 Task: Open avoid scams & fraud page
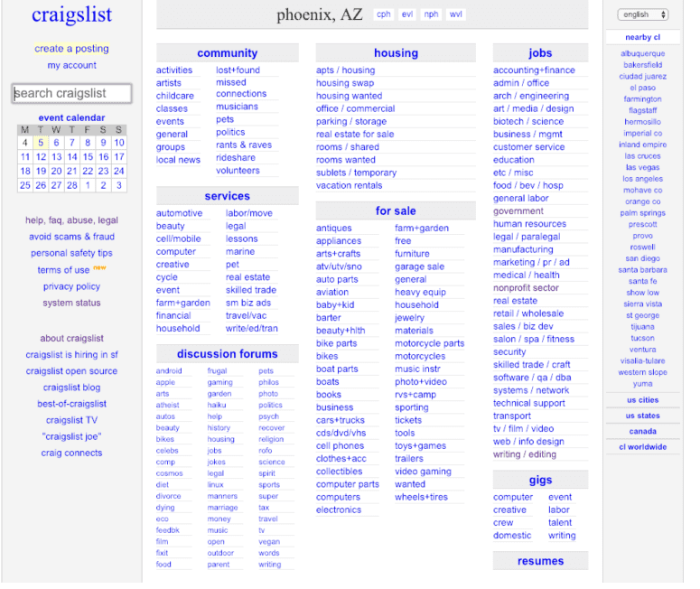pos(71,237)
